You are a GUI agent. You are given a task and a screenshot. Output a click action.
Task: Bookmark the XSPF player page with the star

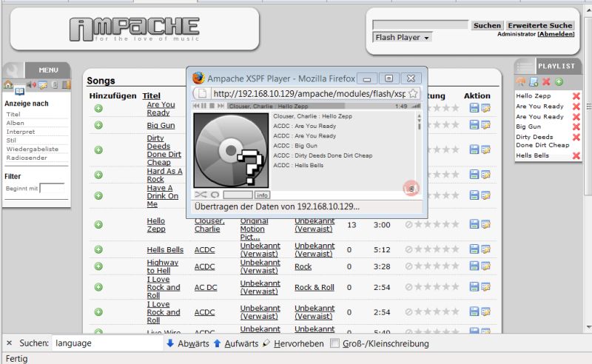(x=414, y=93)
